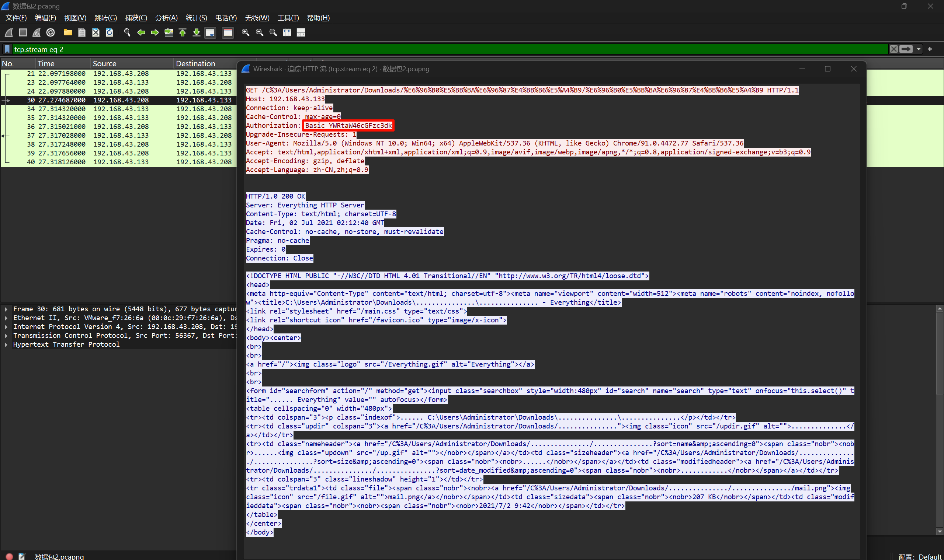Open the 统计(S) menu
Viewport: 944px width, 560px height.
coord(196,18)
